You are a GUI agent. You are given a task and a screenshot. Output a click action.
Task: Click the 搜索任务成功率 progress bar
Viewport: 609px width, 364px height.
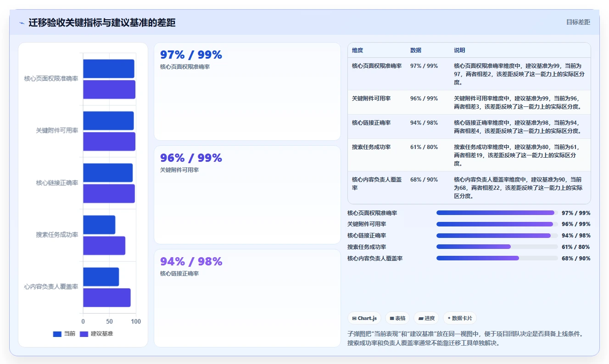pos(497,247)
